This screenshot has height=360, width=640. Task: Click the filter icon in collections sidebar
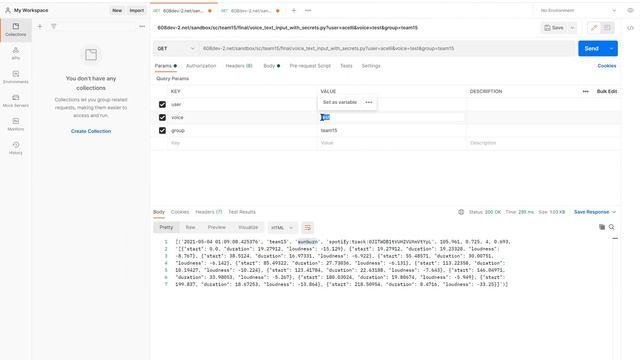coord(53,27)
